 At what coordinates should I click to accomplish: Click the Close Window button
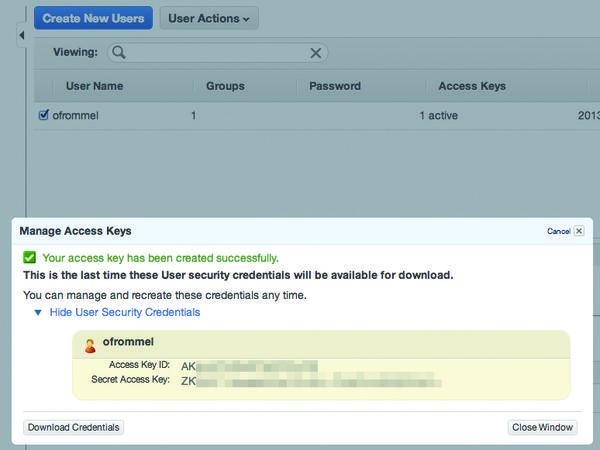(x=543, y=427)
